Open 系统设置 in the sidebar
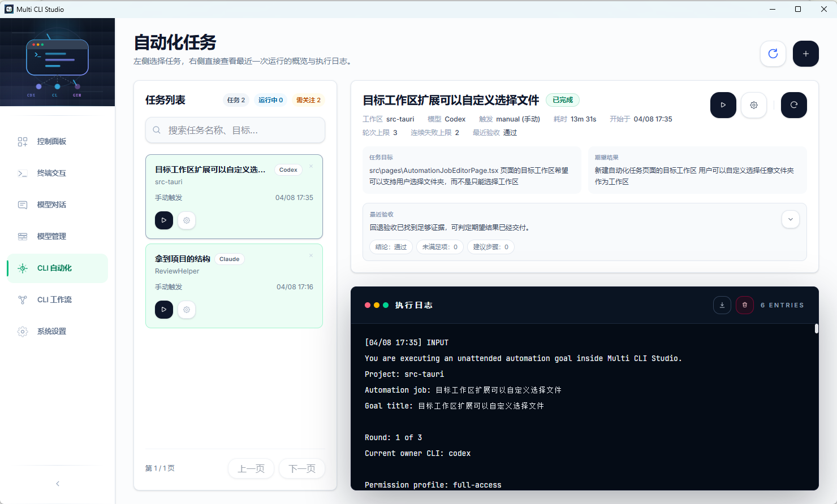Screen dimensions: 837x504 57,331
